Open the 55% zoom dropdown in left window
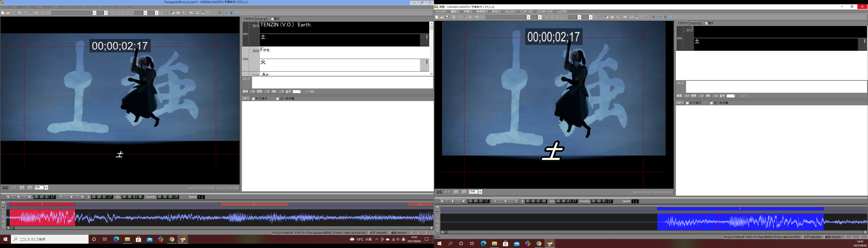 [46, 188]
